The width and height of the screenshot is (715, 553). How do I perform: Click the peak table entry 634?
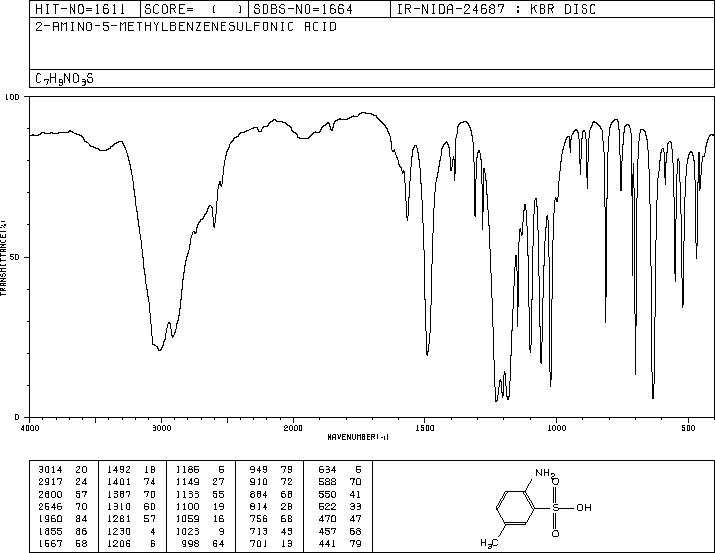coord(327,470)
